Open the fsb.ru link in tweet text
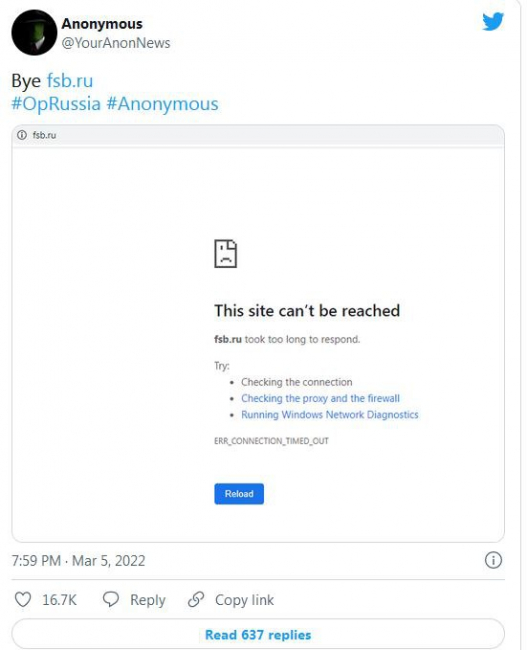This screenshot has height=650, width=527. coord(70,80)
